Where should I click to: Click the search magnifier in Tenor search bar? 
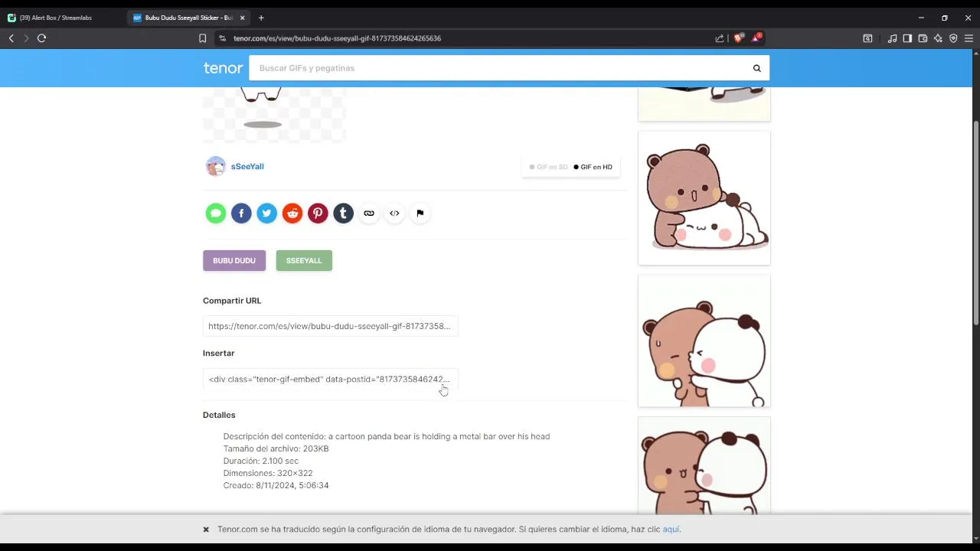pos(756,68)
